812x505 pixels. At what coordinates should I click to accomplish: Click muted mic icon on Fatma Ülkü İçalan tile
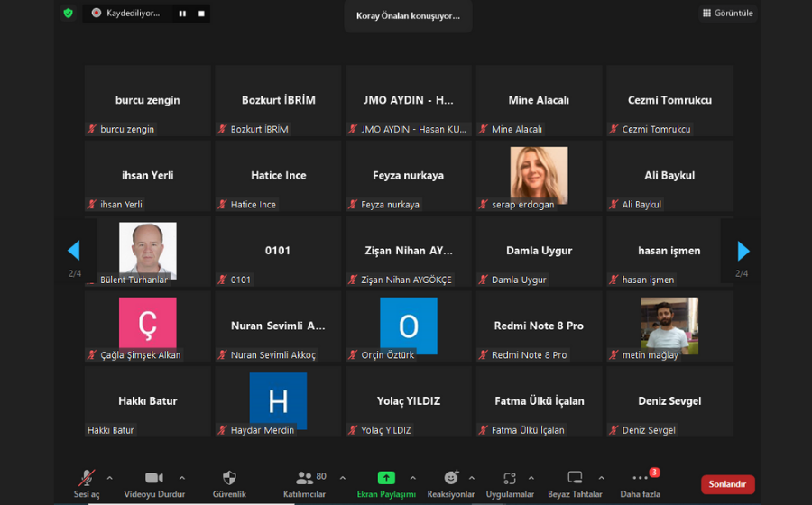click(484, 430)
